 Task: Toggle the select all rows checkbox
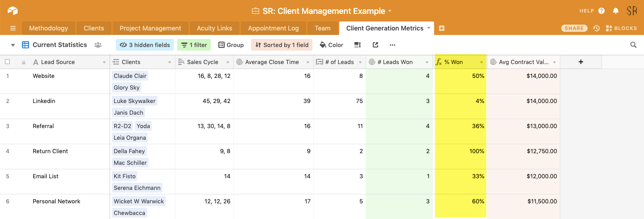click(7, 62)
